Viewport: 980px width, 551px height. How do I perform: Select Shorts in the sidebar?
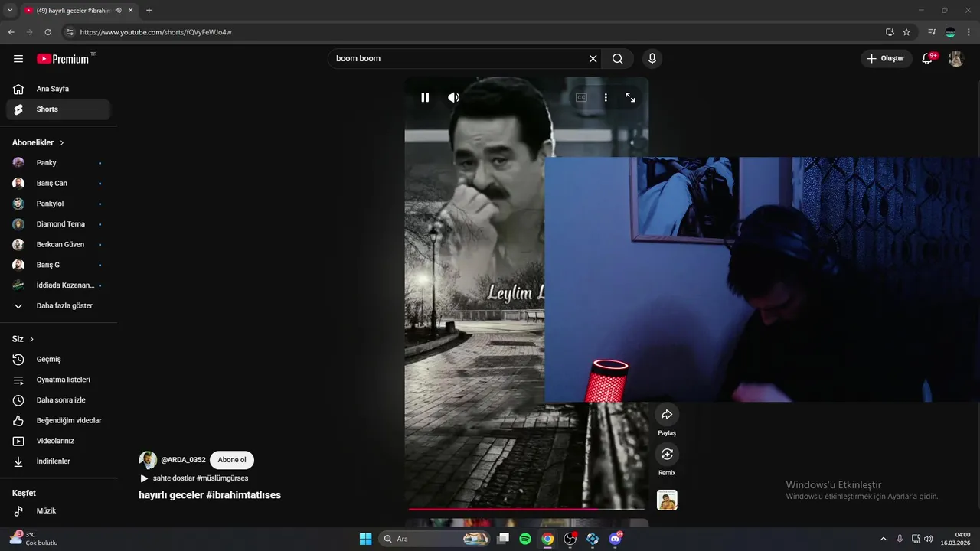point(58,109)
